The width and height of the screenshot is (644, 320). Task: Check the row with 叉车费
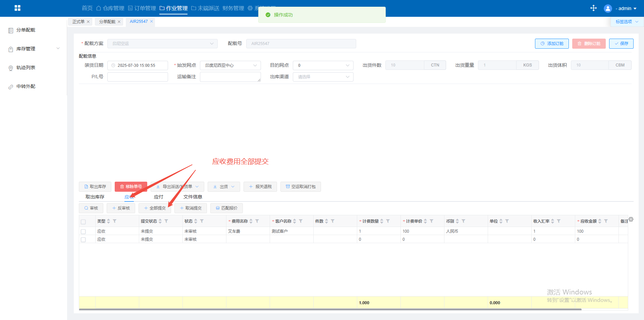coord(83,231)
